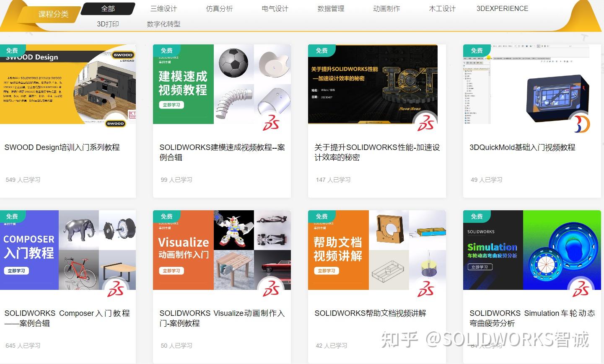Click the SOLIDWORKS Simulation车轮动态弯曲疲劳分析 title
The height and width of the screenshot is (364, 604).
pyautogui.click(x=532, y=318)
